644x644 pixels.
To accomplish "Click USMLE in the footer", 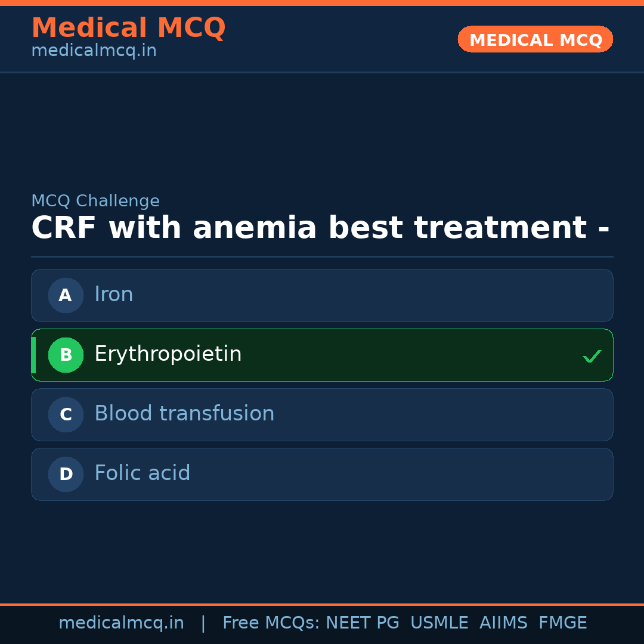I will pos(439,623).
